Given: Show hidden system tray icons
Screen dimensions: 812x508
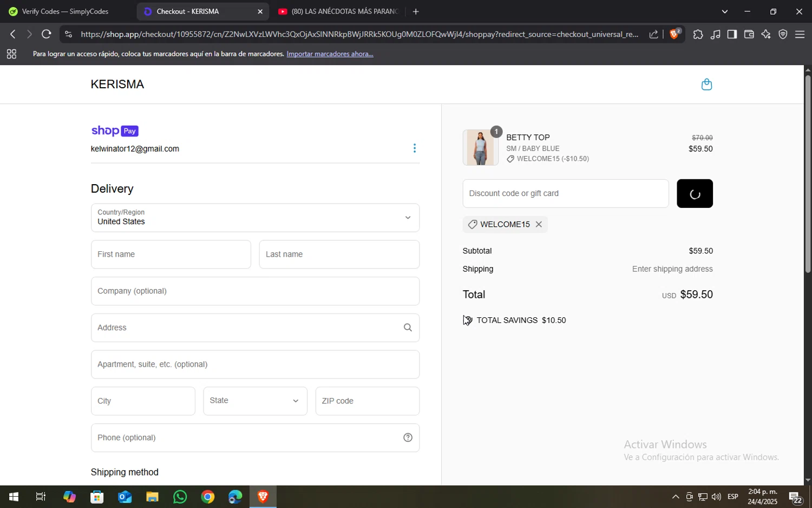Looking at the screenshot, I should click(x=676, y=497).
